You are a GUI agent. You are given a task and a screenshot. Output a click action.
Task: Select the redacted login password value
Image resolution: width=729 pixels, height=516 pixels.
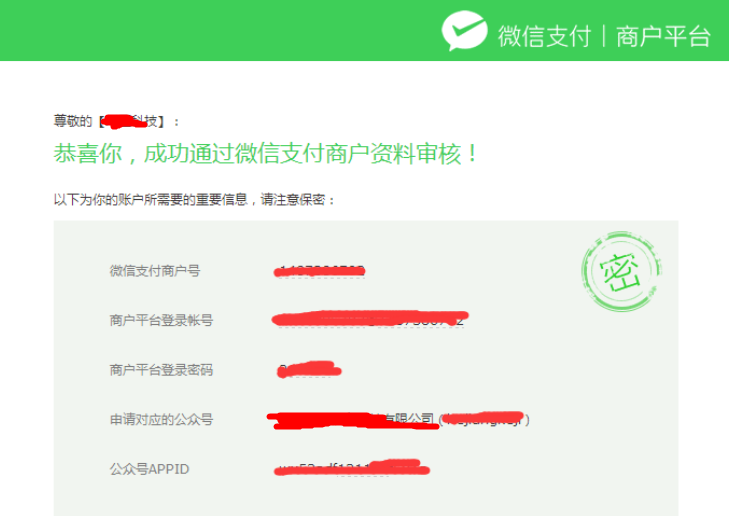[309, 370]
